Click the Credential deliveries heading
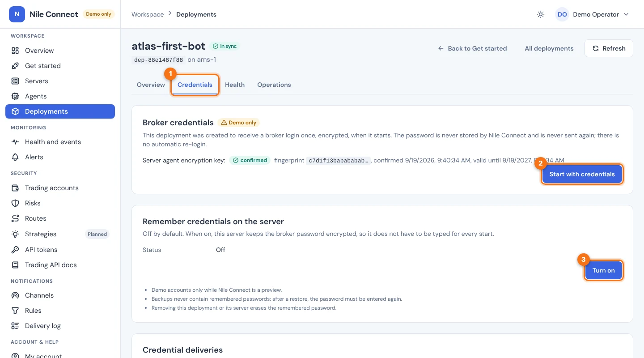The image size is (644, 358). point(182,350)
